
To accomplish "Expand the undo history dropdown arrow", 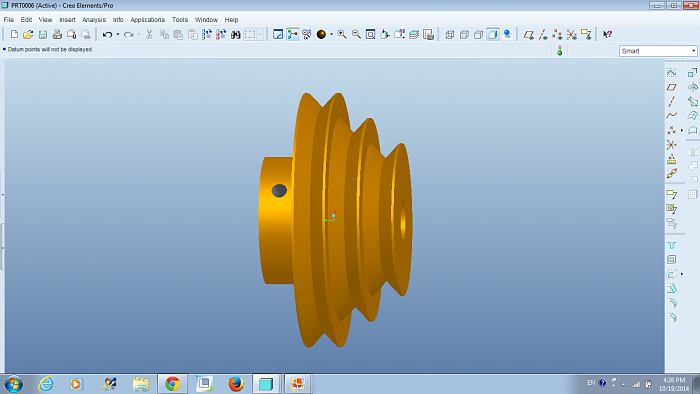I will pyautogui.click(x=118, y=34).
